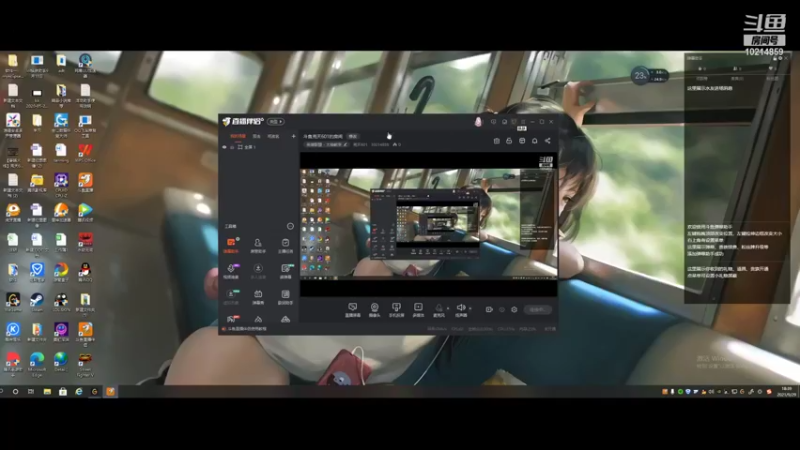The height and width of the screenshot is (450, 800).
Task: Open Steam desktop shortcut
Action: [37, 302]
